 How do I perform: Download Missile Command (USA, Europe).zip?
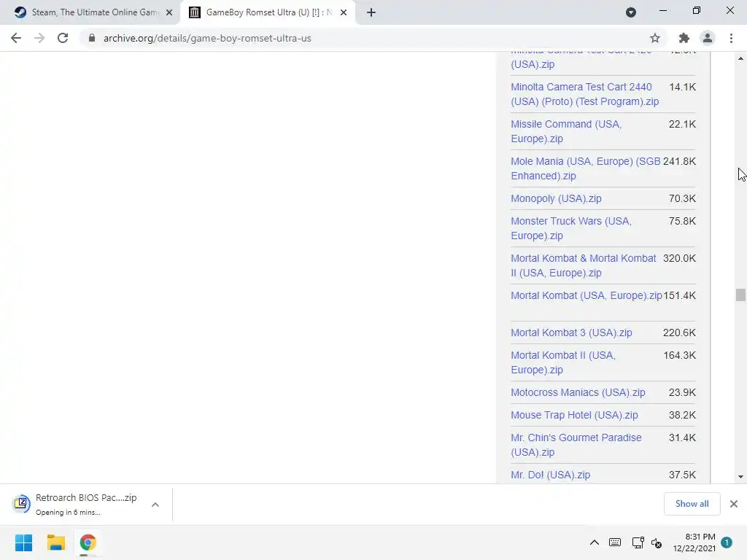[566, 131]
